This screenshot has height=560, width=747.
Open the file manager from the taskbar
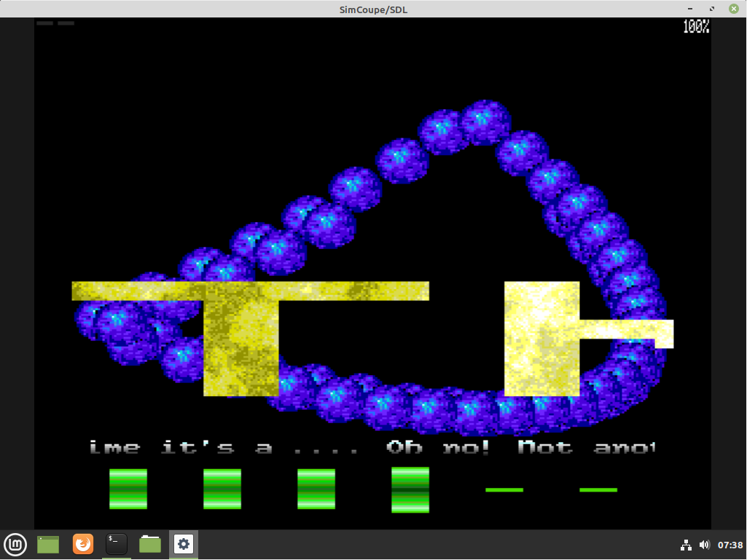pyautogui.click(x=149, y=544)
